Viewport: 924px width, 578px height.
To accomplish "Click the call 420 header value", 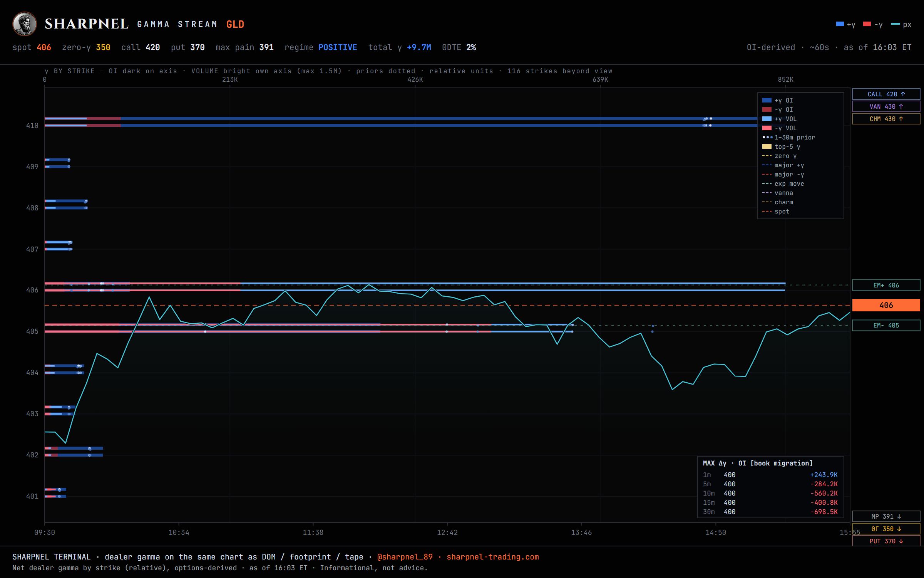I will (152, 47).
